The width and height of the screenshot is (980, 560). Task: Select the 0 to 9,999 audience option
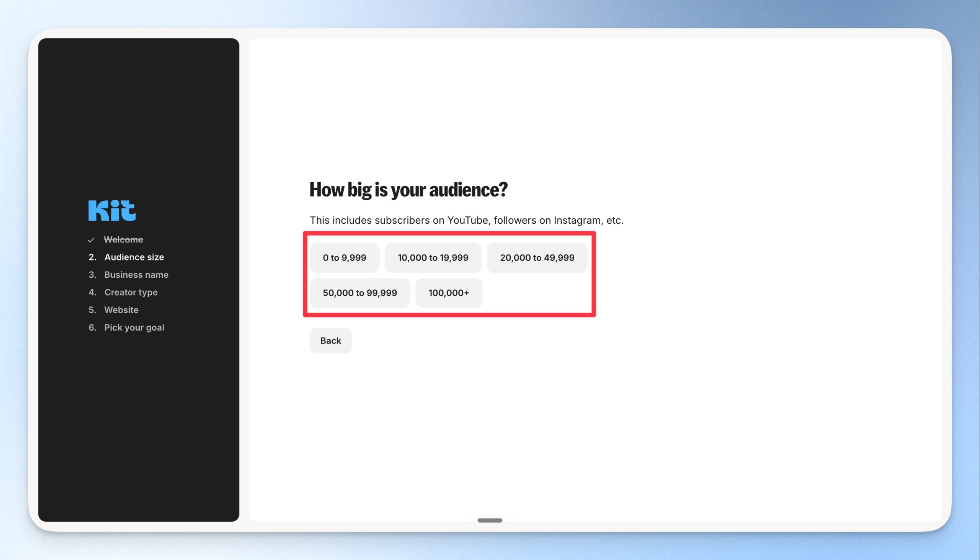click(x=345, y=258)
